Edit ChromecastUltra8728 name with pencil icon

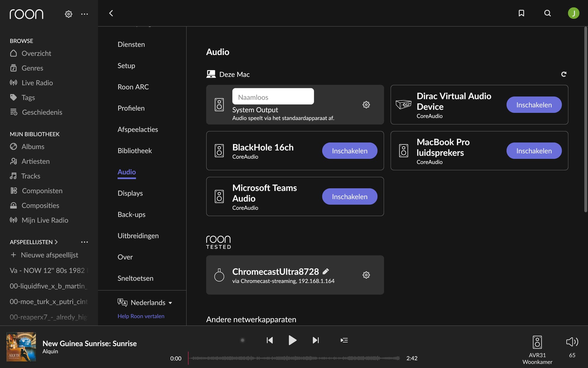pyautogui.click(x=326, y=271)
